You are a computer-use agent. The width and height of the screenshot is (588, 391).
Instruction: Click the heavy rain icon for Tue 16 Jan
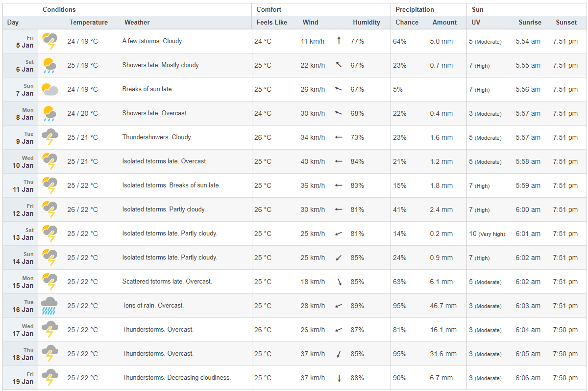(x=49, y=306)
